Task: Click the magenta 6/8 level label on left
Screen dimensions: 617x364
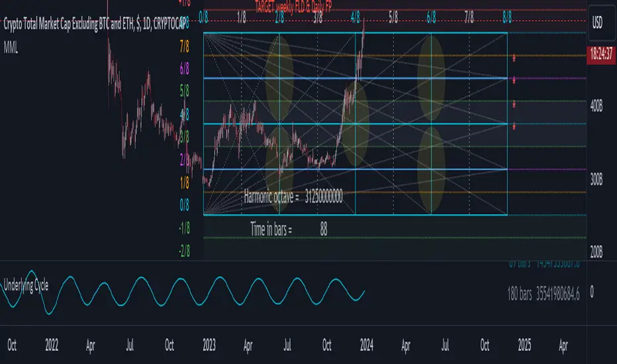Action: click(184, 69)
